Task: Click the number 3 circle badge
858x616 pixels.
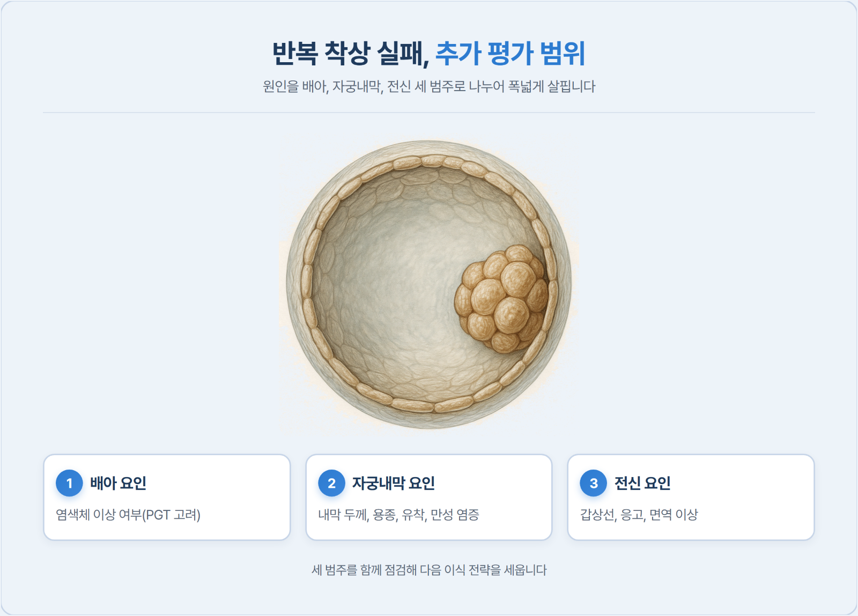Action: tap(593, 483)
